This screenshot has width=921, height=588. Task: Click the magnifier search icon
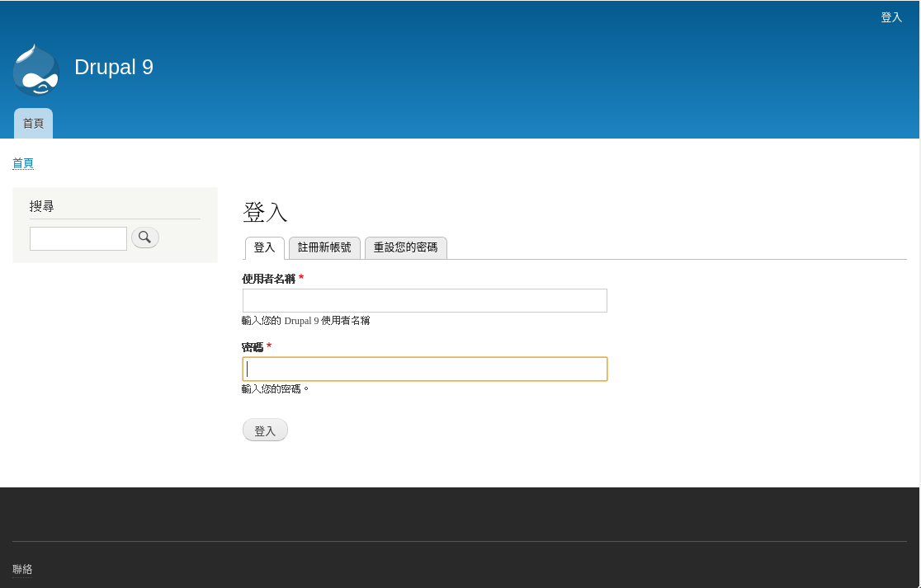[x=144, y=238]
